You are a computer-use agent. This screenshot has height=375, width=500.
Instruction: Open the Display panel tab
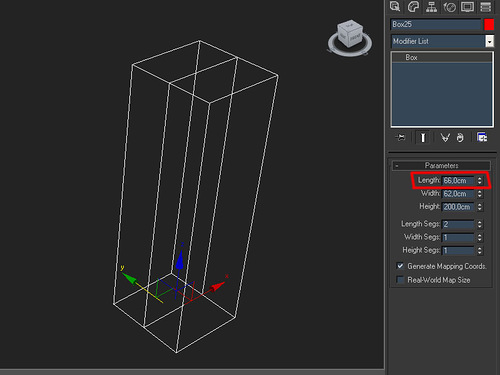coord(467,6)
